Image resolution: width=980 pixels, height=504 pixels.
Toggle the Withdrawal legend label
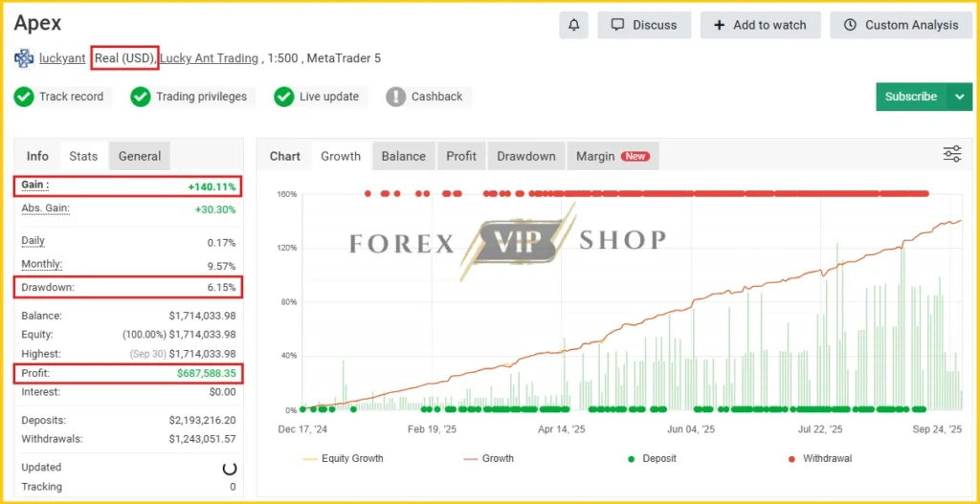827,459
